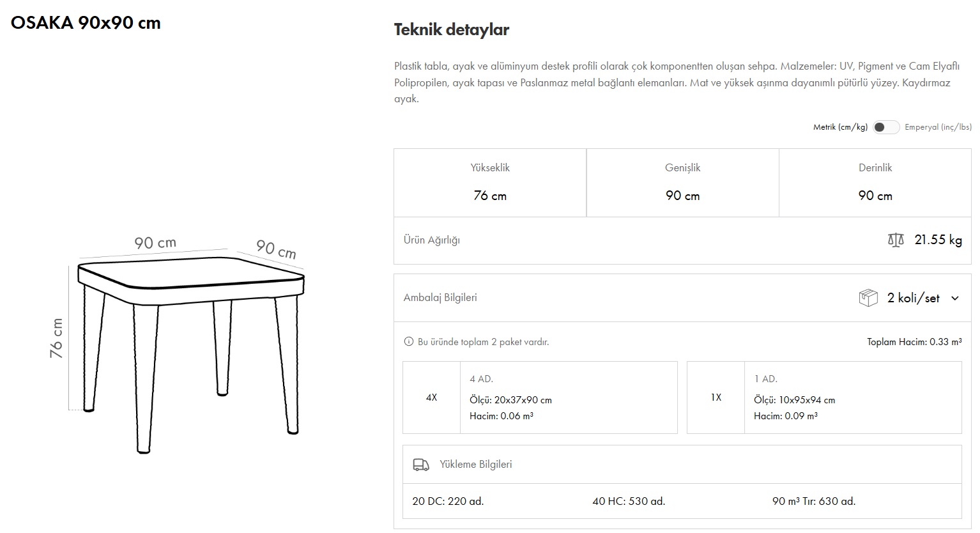
Task: Click the 1X package card
Action: [824, 398]
